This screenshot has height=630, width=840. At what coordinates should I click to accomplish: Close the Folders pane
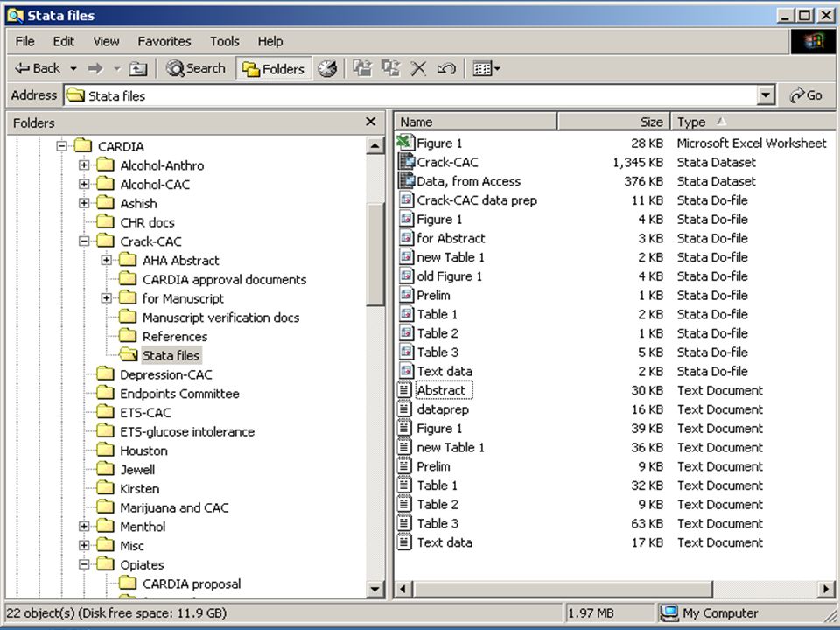370,122
